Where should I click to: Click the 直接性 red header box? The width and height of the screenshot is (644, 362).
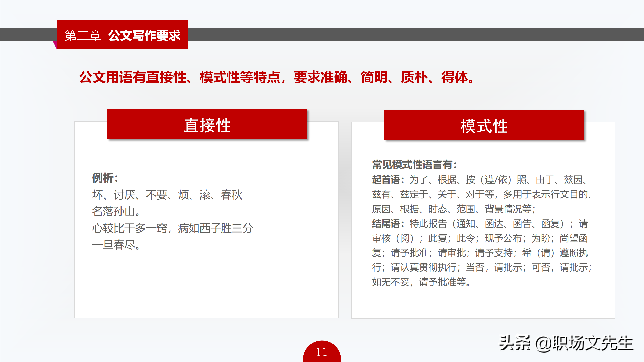click(x=207, y=124)
